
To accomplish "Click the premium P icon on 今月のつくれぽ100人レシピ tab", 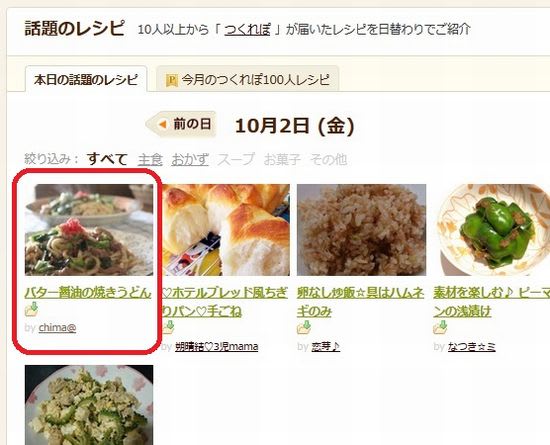I will pos(172,80).
